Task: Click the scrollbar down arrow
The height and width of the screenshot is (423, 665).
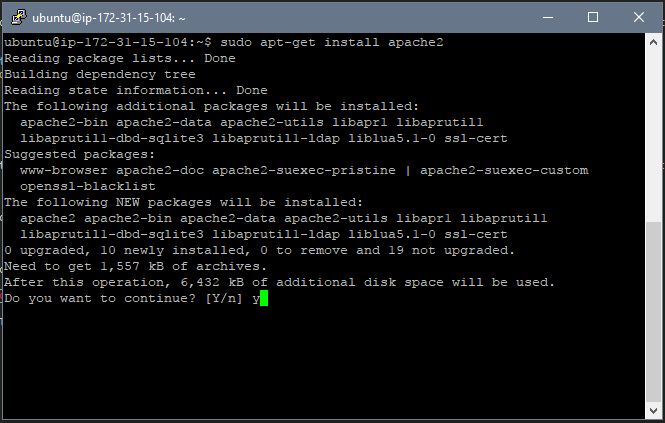Action: (x=653, y=410)
